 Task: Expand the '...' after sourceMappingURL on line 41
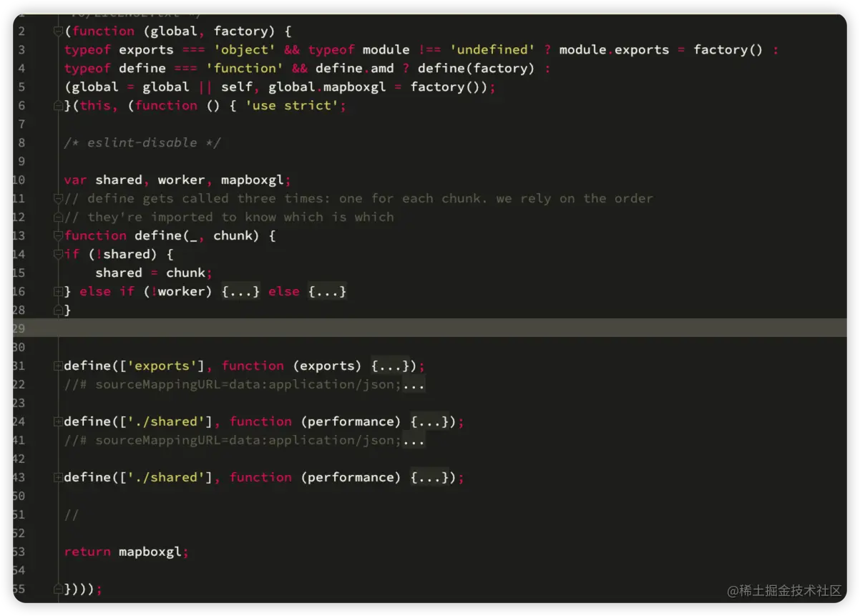(x=414, y=440)
